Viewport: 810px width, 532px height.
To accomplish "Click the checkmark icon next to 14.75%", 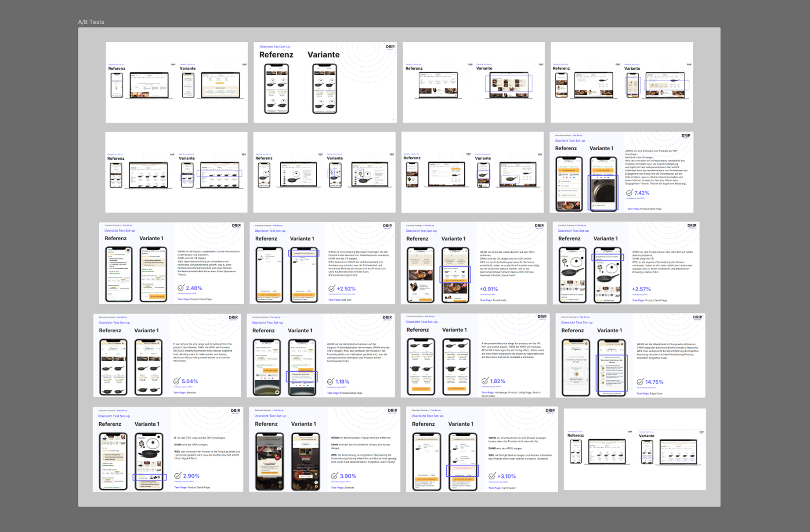I will pos(640,382).
